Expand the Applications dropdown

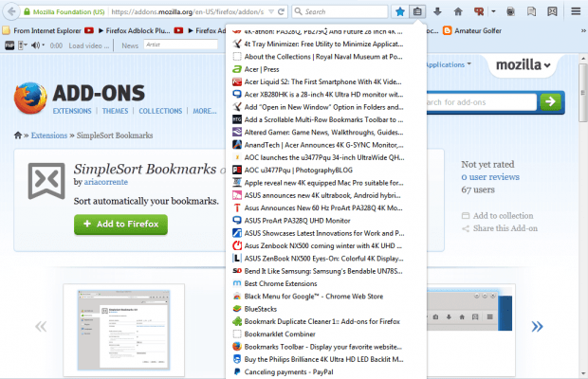(449, 64)
